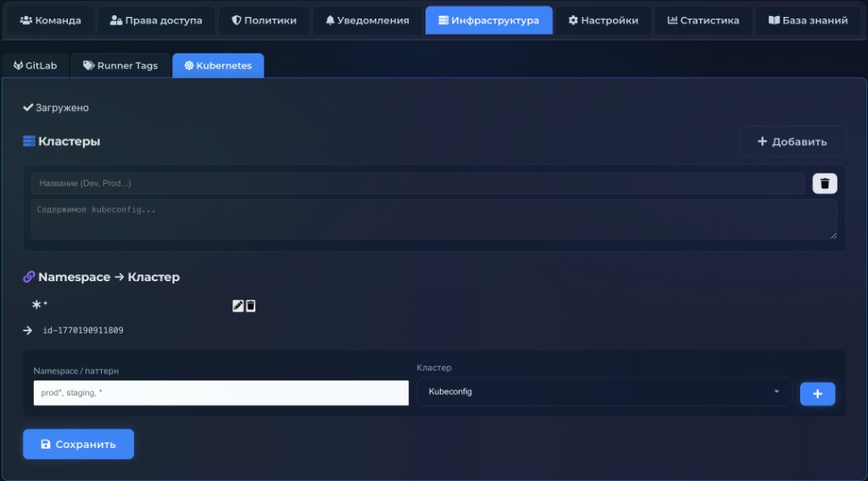This screenshot has height=481, width=868.
Task: Edit the * namespace mapping via pencil icon
Action: (238, 306)
